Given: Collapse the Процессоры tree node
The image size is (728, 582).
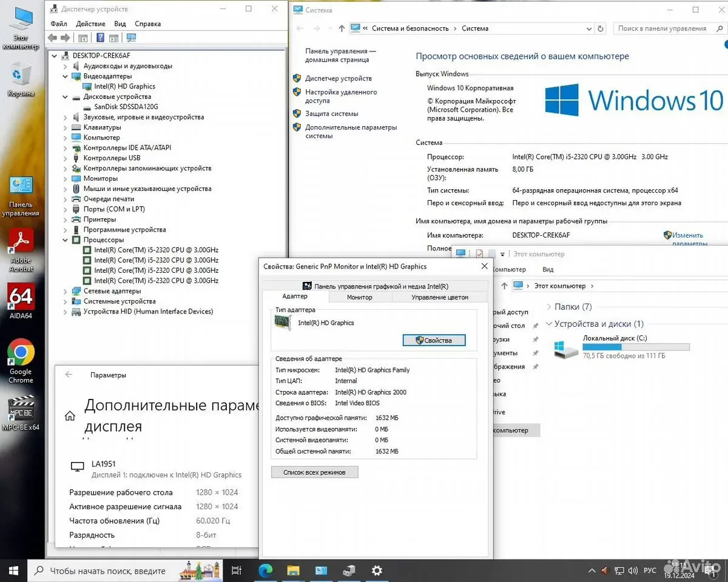Looking at the screenshot, I should click(66, 240).
